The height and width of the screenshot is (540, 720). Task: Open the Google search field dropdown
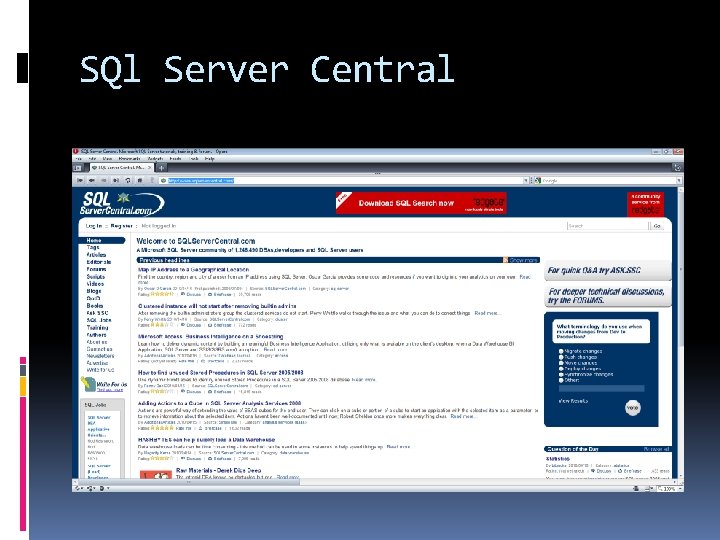pyautogui.click(x=679, y=181)
